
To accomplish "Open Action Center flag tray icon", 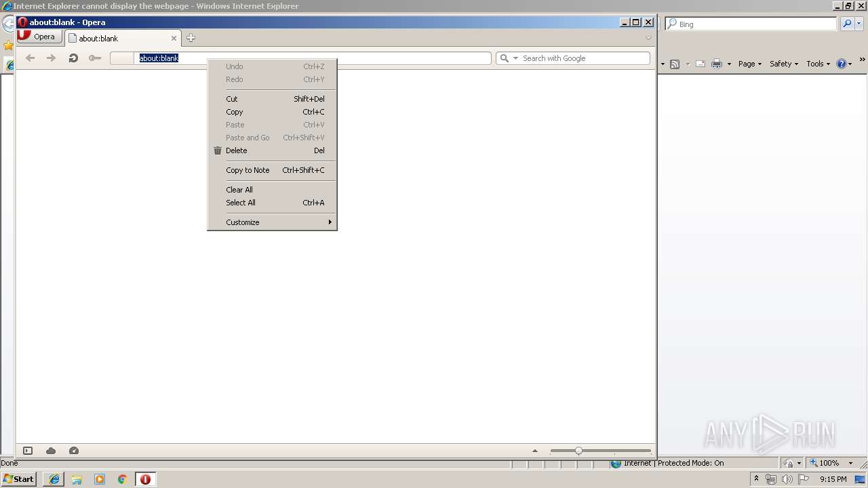I will [x=804, y=479].
